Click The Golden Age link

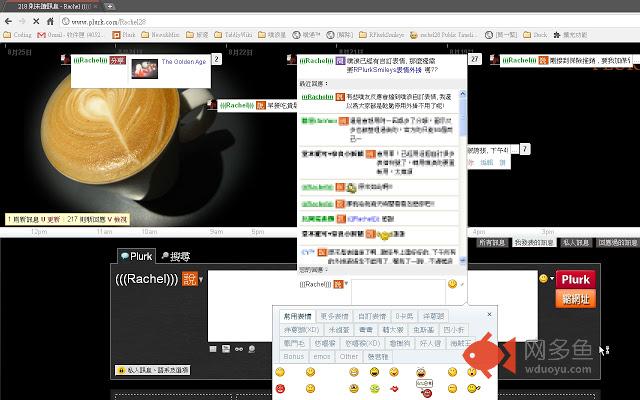click(184, 62)
